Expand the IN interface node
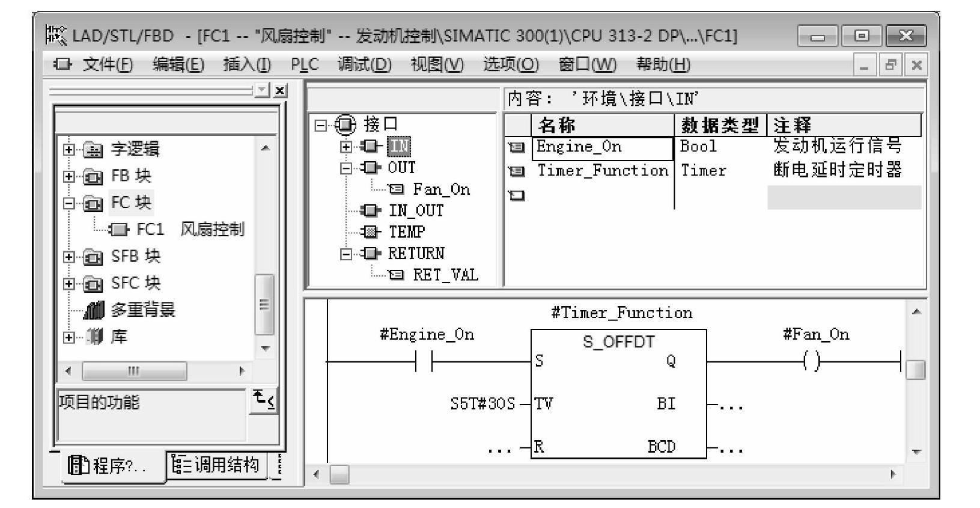Viewport: 980px width, 508px height. click(346, 146)
